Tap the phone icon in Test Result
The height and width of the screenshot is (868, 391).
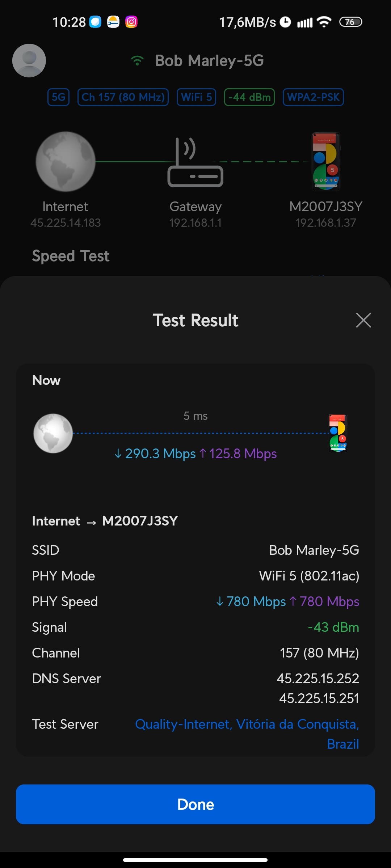(338, 433)
